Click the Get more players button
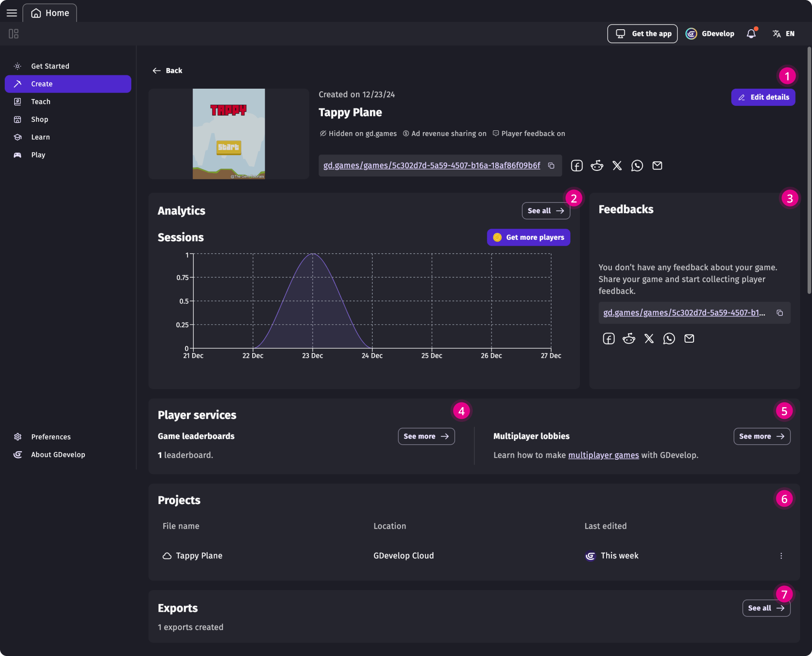Viewport: 812px width, 656px height. 528,237
